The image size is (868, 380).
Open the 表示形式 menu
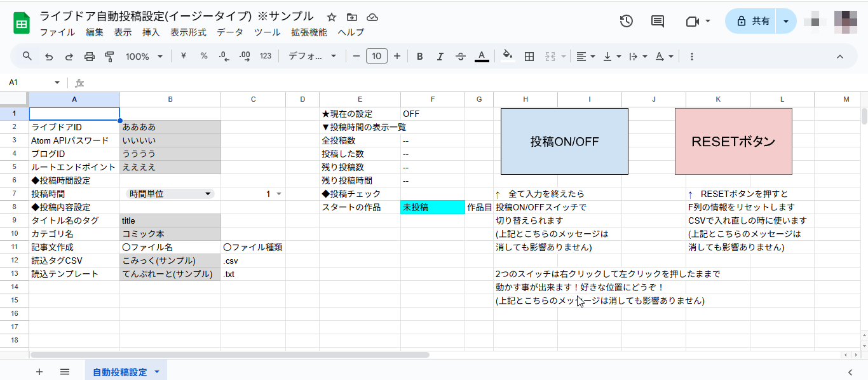pos(188,32)
